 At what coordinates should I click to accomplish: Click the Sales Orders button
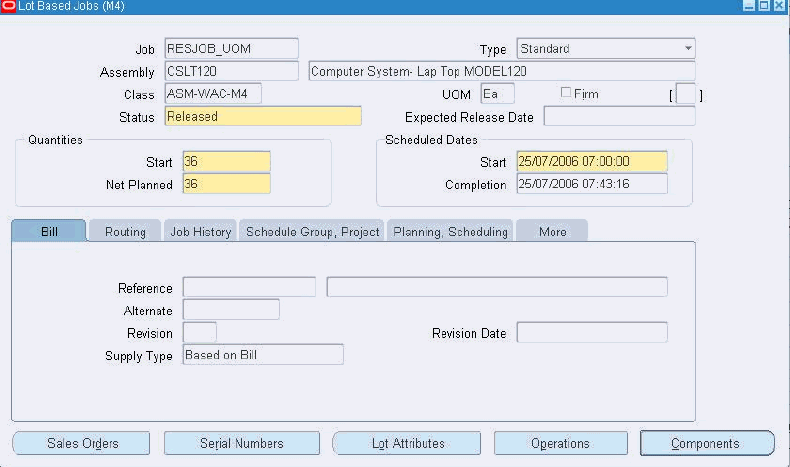point(82,443)
